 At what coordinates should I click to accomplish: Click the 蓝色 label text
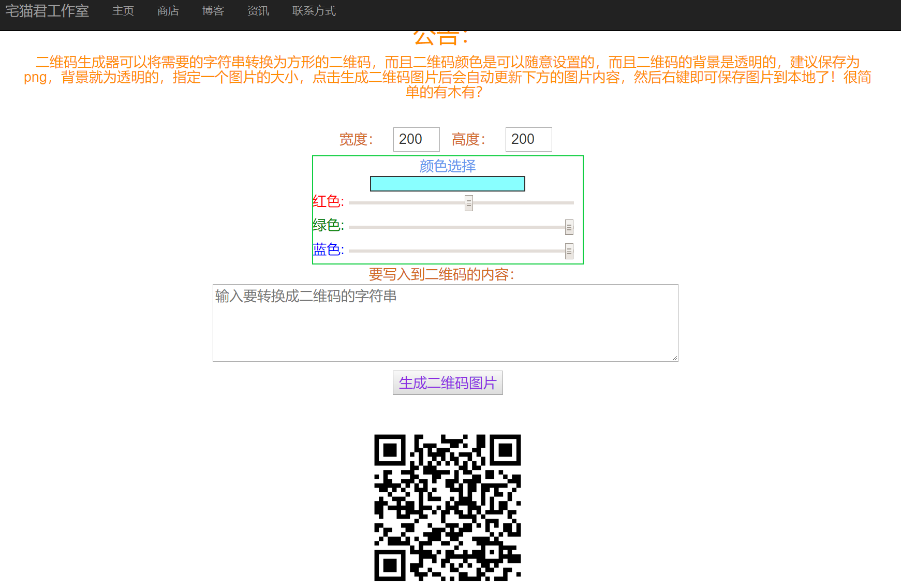click(328, 249)
